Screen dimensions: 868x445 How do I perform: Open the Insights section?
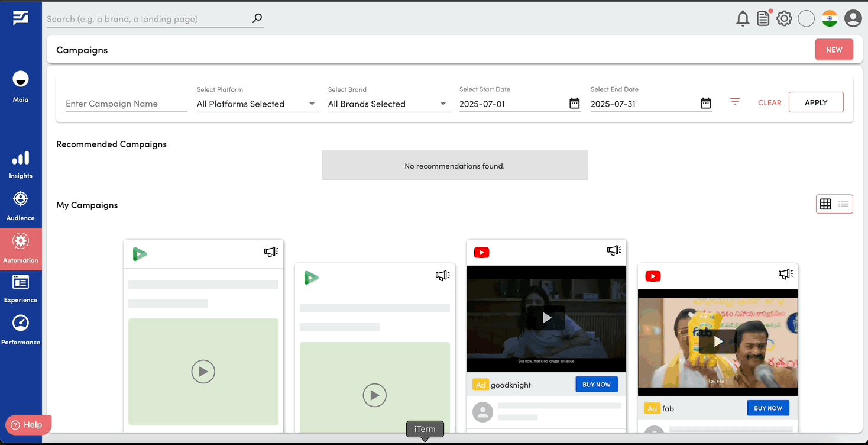click(21, 165)
